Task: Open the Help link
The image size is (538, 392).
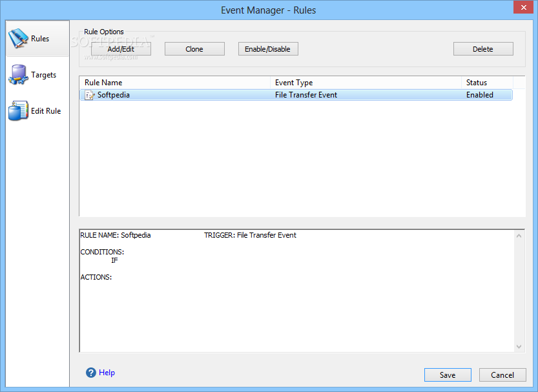Action: (107, 373)
